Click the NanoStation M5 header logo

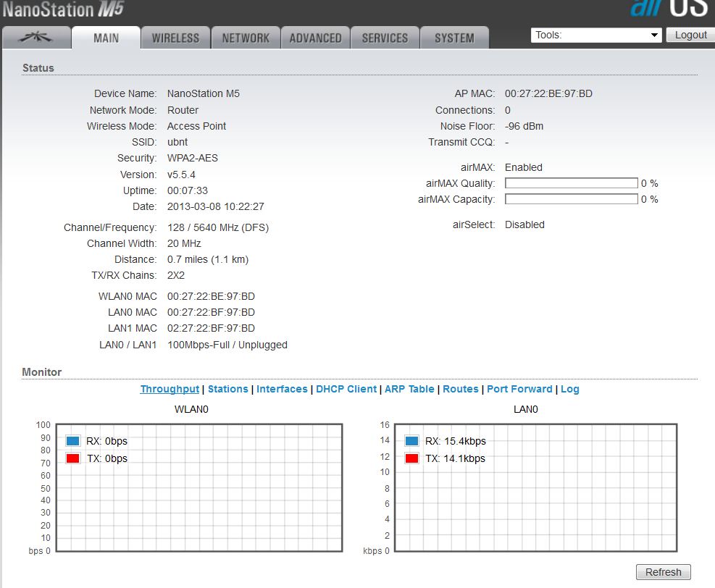click(x=63, y=9)
